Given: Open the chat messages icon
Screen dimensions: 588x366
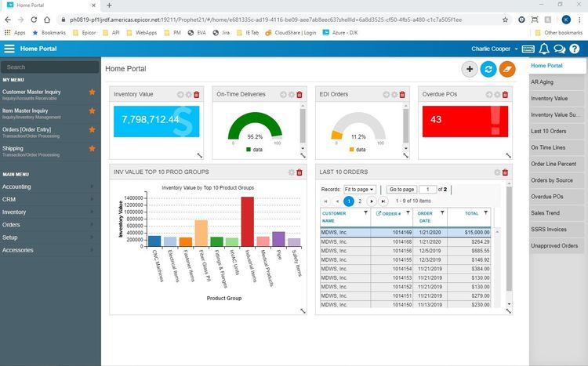Looking at the screenshot, I should pos(559,49).
